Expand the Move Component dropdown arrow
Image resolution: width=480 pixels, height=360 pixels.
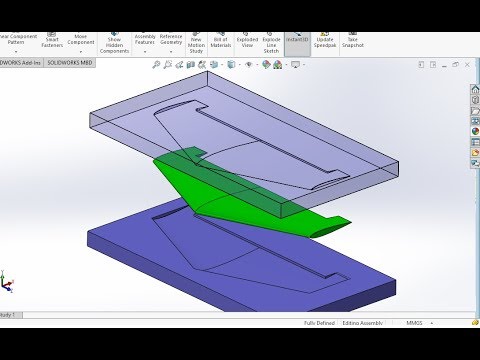81,52
